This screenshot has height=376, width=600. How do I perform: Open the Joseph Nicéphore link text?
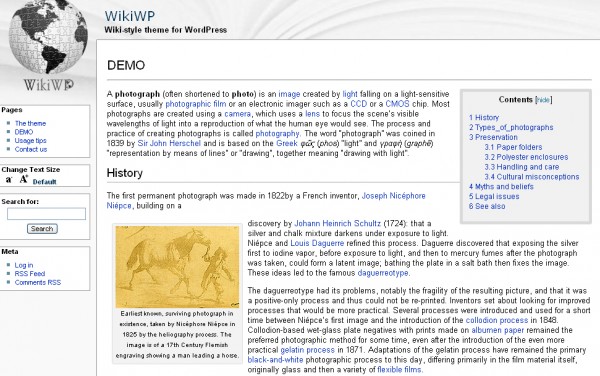tap(394, 196)
